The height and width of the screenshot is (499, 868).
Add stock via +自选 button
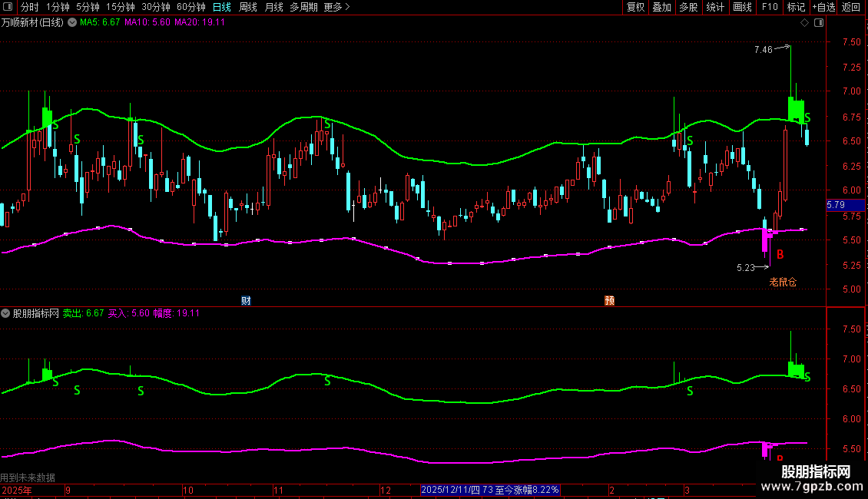point(823,7)
